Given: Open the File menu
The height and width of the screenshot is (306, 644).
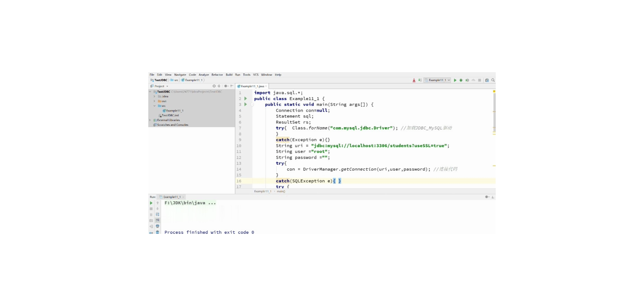Looking at the screenshot, I should [x=152, y=75].
